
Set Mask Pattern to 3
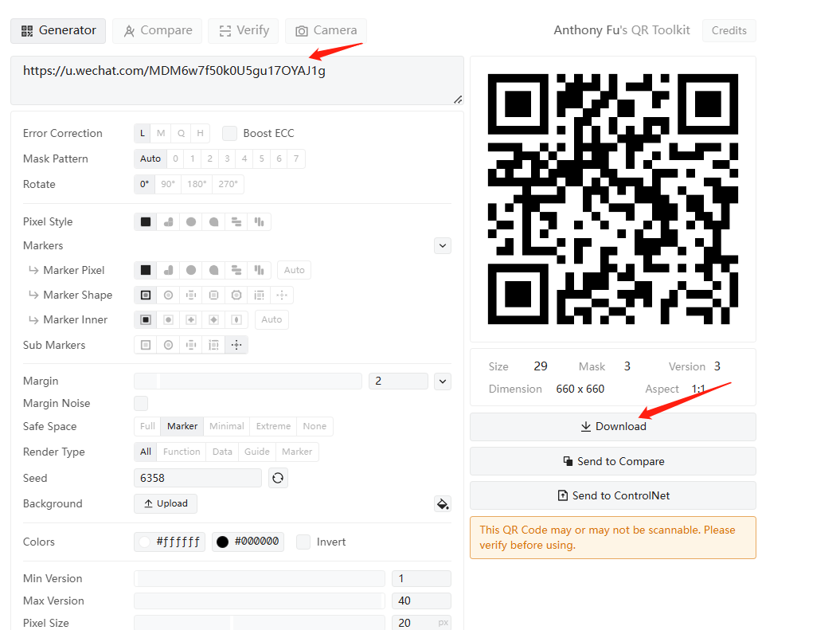pyautogui.click(x=227, y=158)
